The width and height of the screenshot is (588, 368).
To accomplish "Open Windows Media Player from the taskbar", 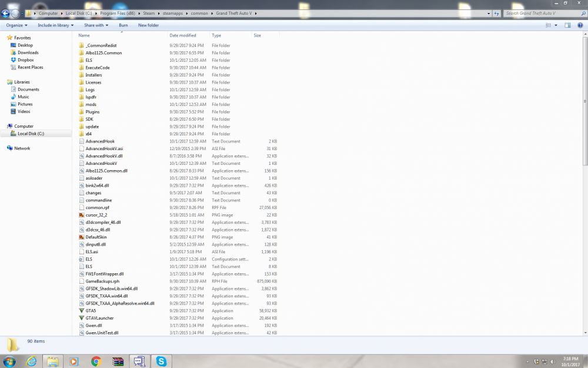I will [x=74, y=362].
